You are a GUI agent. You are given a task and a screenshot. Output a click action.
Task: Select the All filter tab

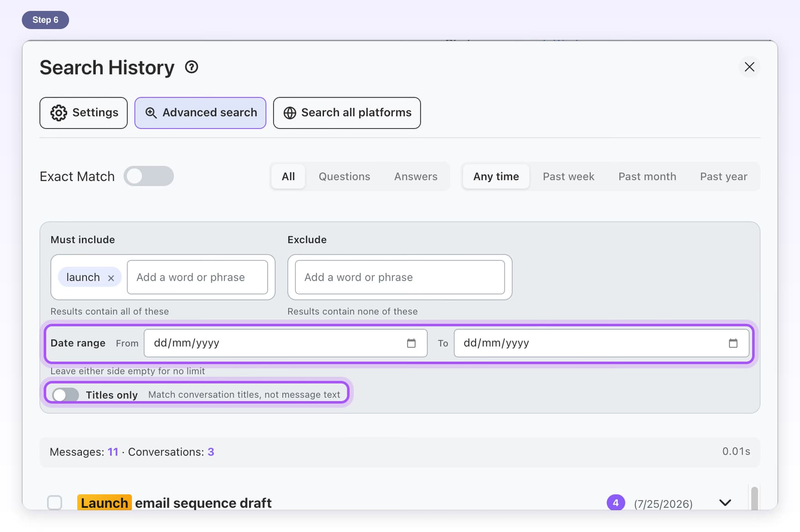288,176
